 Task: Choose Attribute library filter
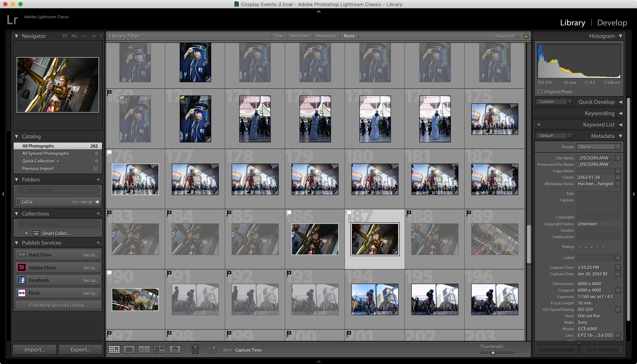tap(300, 36)
